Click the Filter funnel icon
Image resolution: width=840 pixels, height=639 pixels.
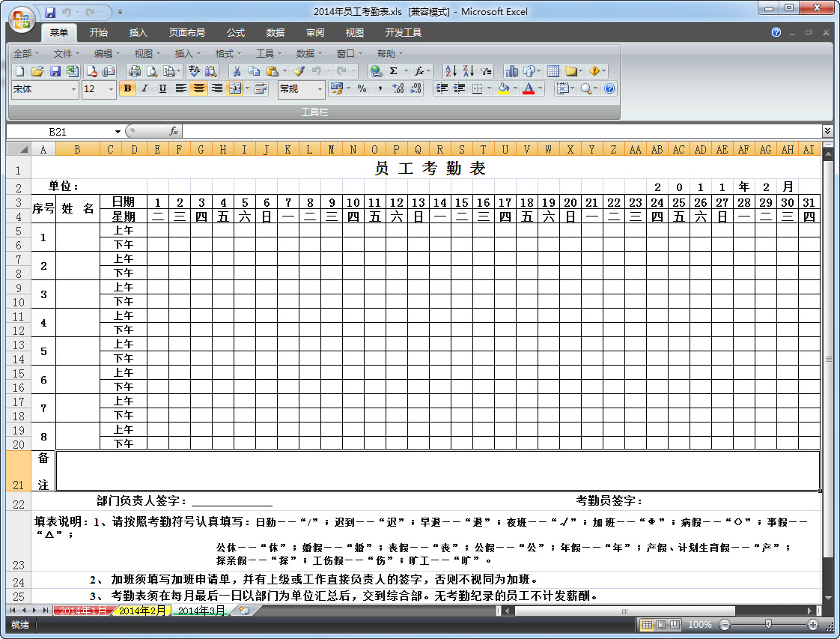486,70
